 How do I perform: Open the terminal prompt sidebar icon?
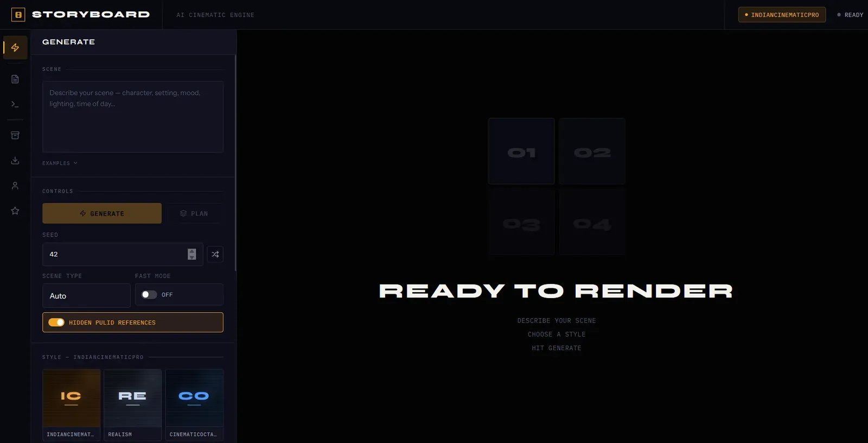[15, 104]
